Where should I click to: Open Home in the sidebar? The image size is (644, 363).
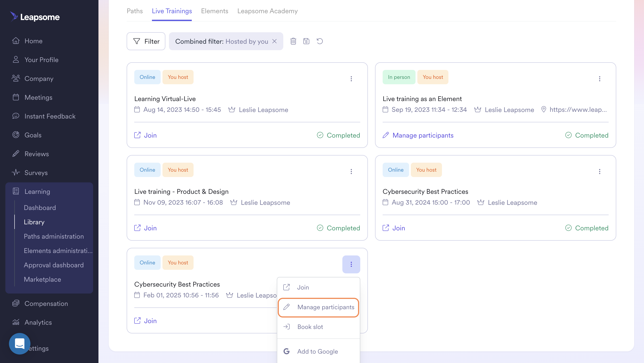point(33,41)
